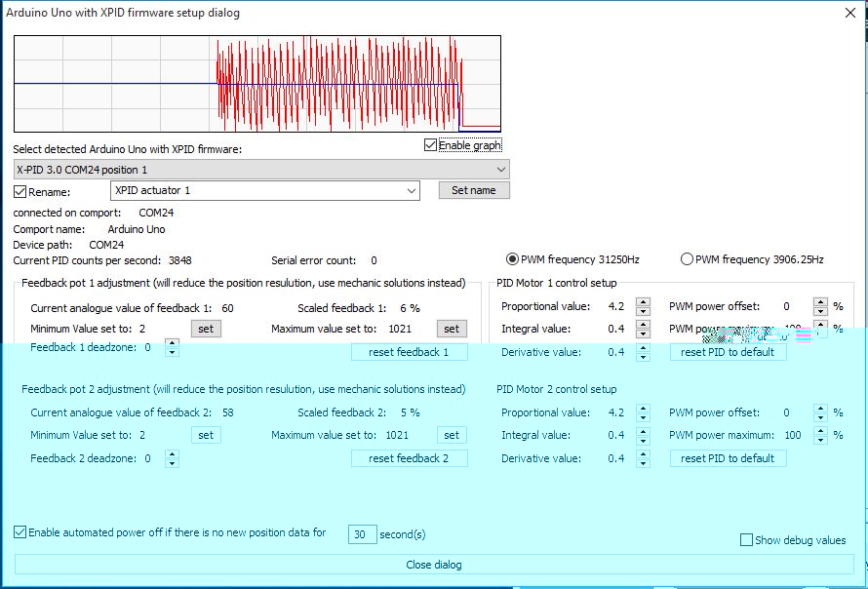Toggle the Rename checkbox
Screen dimensions: 868x589
click(x=20, y=191)
